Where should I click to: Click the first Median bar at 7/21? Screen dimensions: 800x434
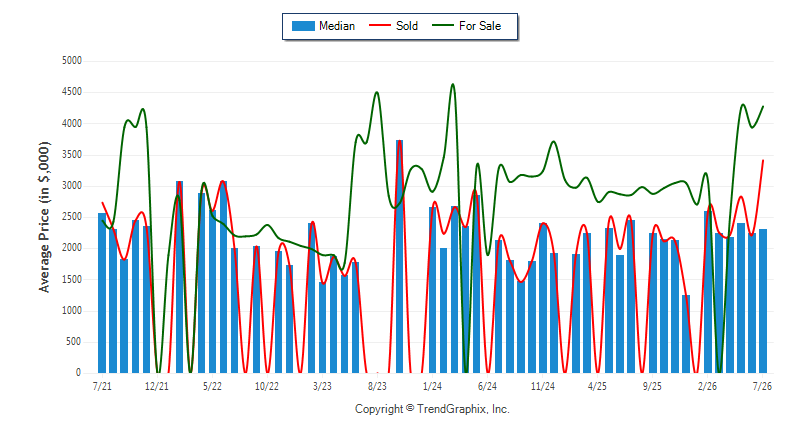pyautogui.click(x=102, y=293)
